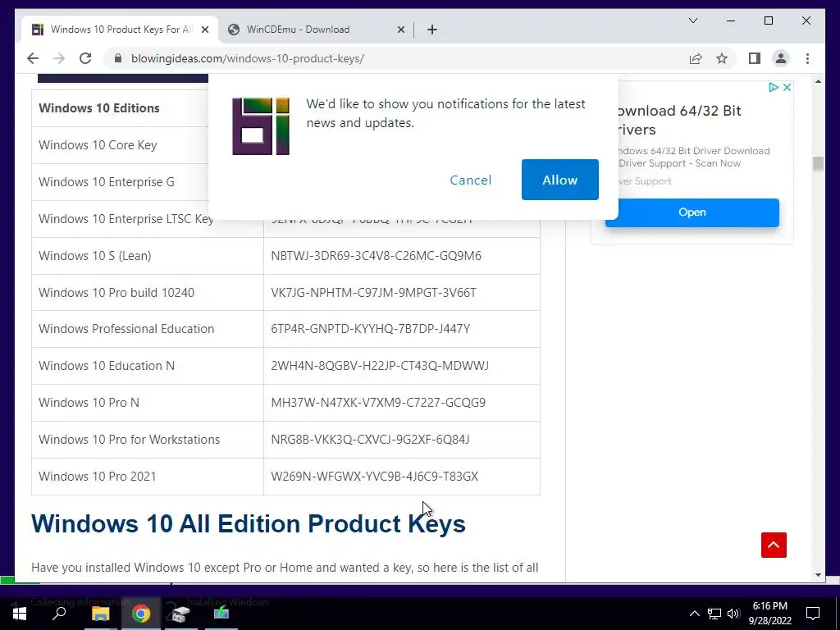Select key NRG8B-VKK3Q-CXVCJ-9G2XF-6Q84J
This screenshot has height=630, width=840.
(x=370, y=440)
